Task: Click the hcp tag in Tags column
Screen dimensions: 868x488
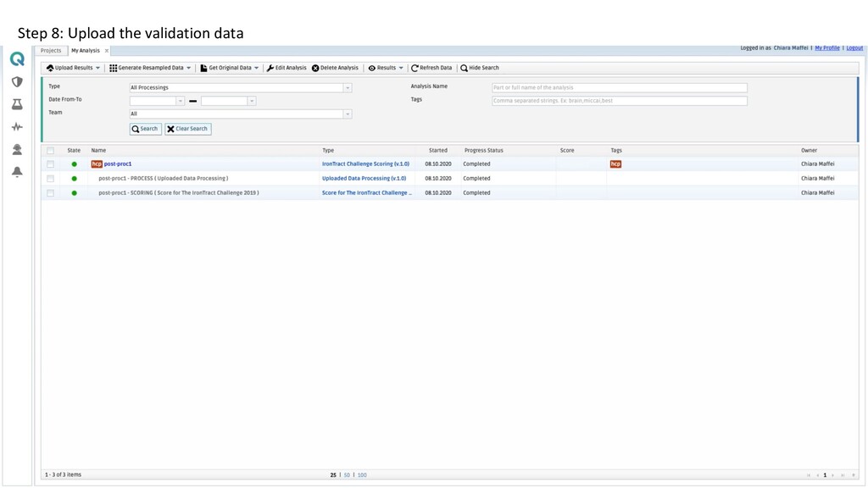Action: point(615,164)
